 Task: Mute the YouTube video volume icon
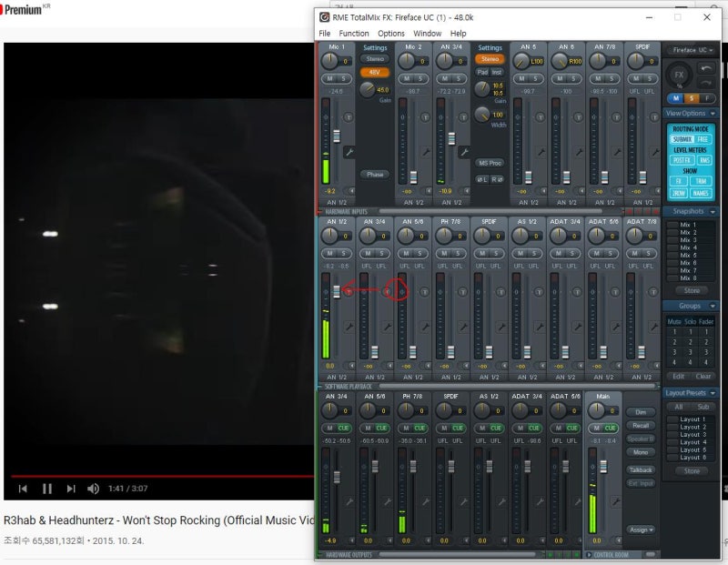pos(93,489)
